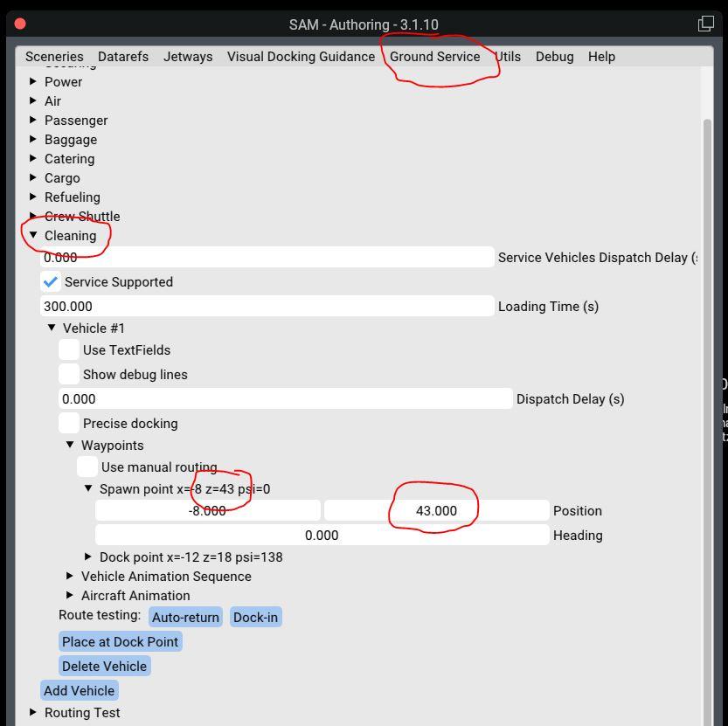728x726 pixels.
Task: Click the window restore icon in title bar
Action: tap(705, 24)
